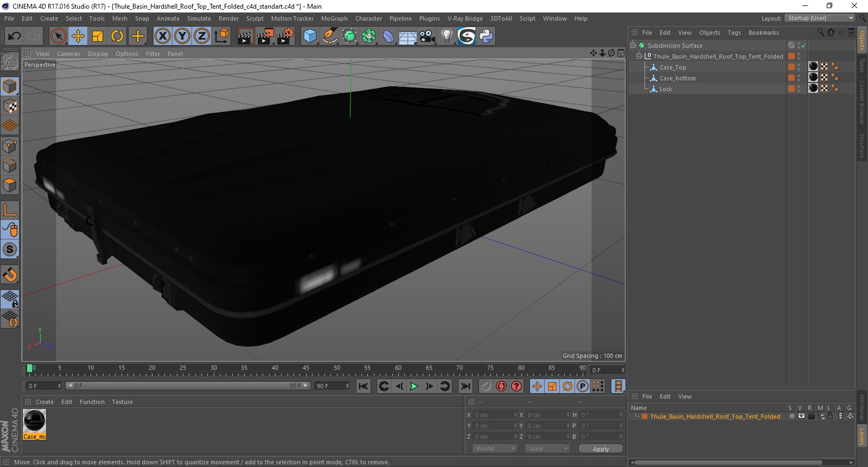Open the World coordinate system dropdown
The image size is (868, 467).
tap(495, 449)
